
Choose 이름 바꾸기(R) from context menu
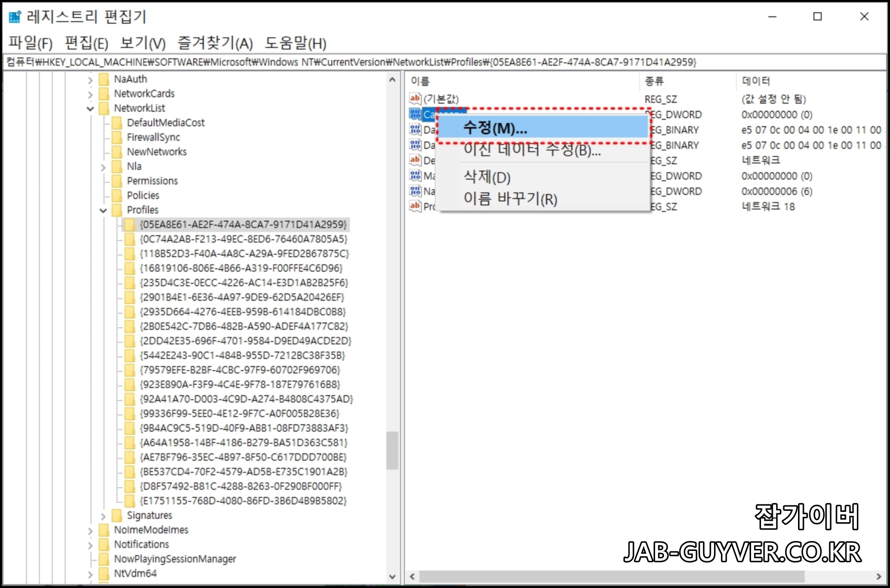click(543, 198)
